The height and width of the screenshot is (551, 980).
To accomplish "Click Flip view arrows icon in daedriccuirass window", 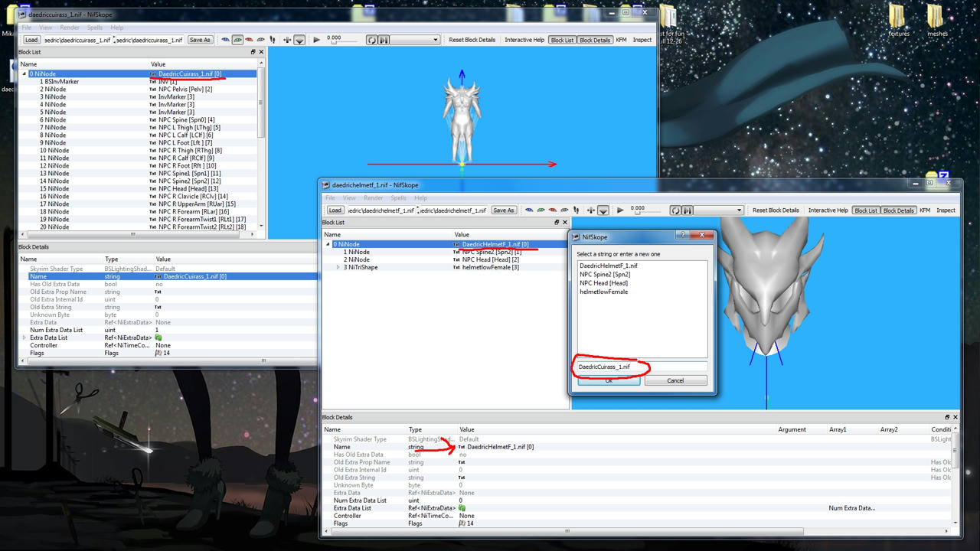I will (287, 40).
